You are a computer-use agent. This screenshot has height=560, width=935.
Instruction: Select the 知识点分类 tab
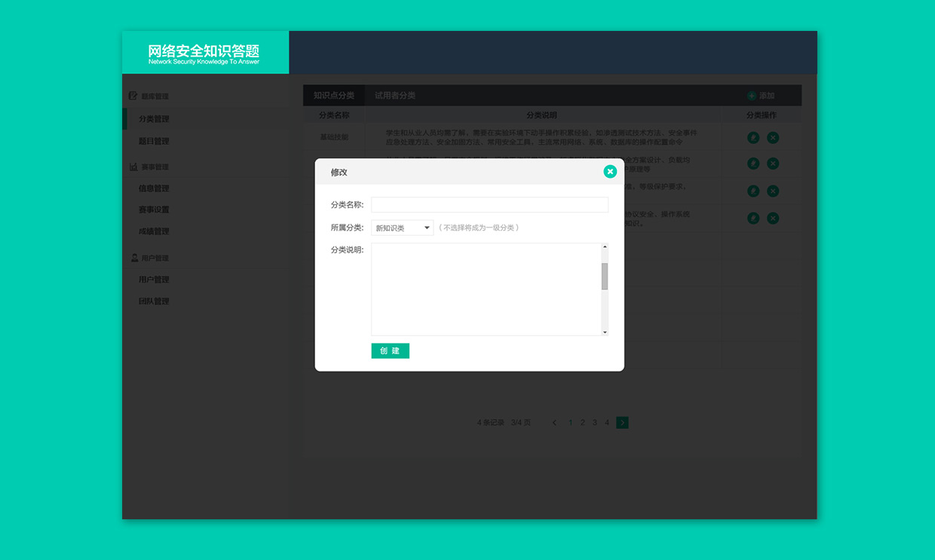[x=333, y=96]
